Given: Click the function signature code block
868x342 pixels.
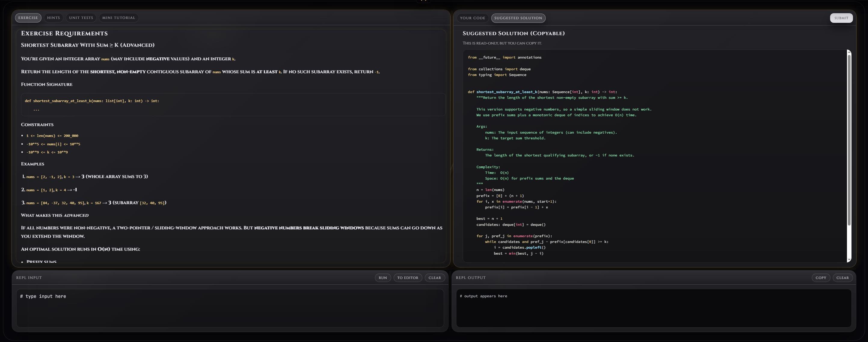Looking at the screenshot, I should point(233,105).
